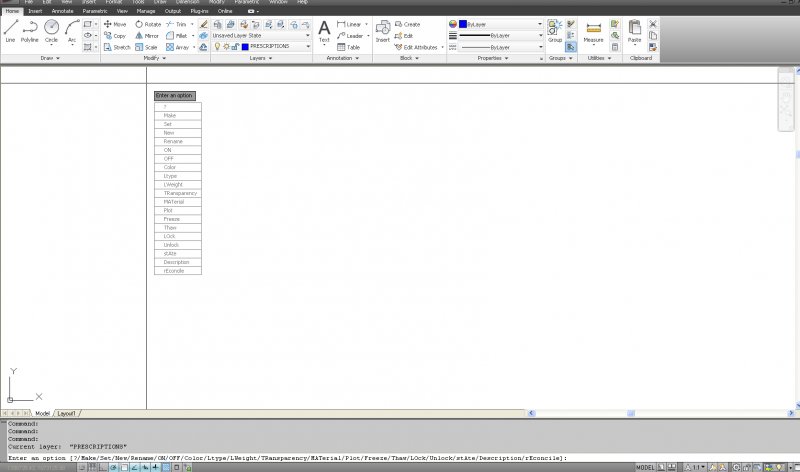The image size is (800, 472).
Task: Switch to the Annotate ribbon tab
Action: tap(62, 11)
